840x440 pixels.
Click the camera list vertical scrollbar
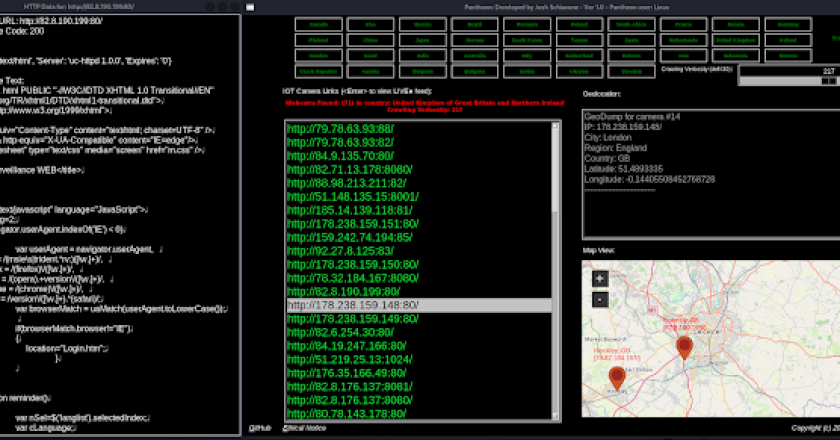556,250
